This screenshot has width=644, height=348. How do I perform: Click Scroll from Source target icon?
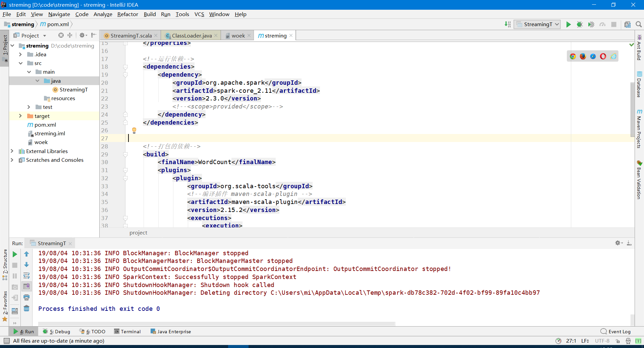coord(61,35)
